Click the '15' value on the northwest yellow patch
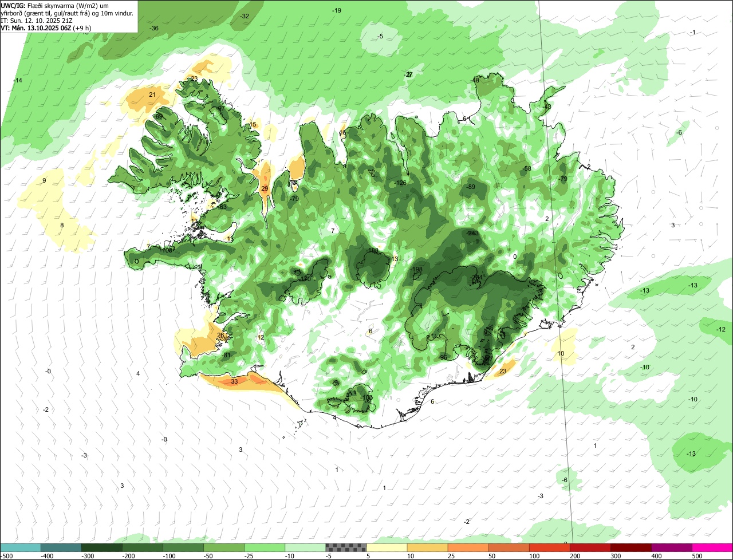The width and height of the screenshot is (733, 560). tap(253, 124)
